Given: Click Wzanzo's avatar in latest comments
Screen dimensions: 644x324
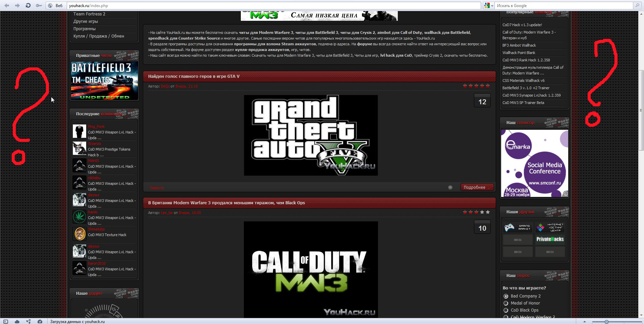Looking at the screenshot, I should 79,149.
